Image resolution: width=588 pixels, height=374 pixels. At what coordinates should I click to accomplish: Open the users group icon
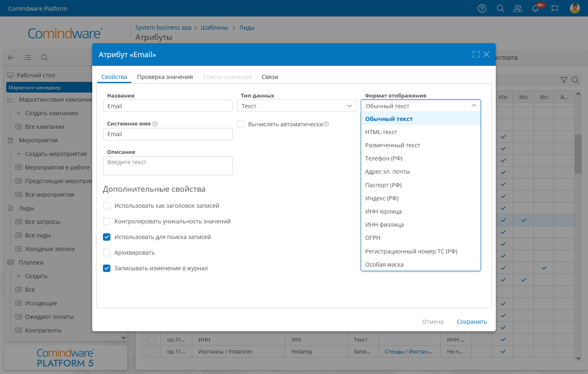(x=518, y=9)
